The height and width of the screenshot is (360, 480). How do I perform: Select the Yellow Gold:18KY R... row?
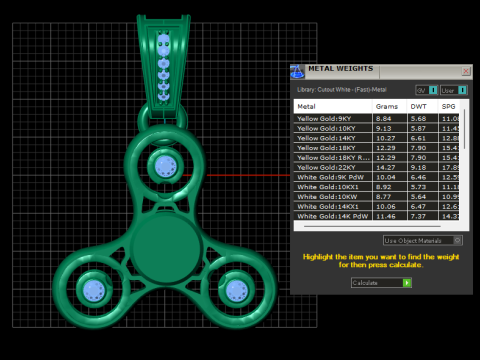pyautogui.click(x=376, y=158)
